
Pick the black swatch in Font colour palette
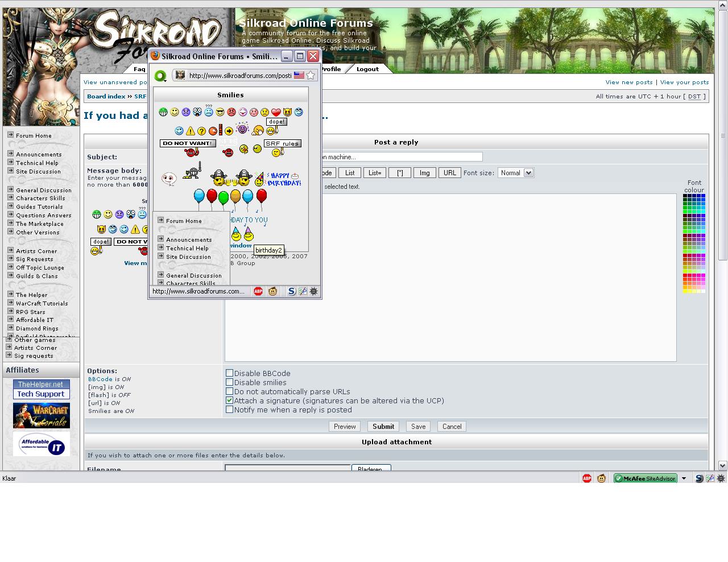685,196
